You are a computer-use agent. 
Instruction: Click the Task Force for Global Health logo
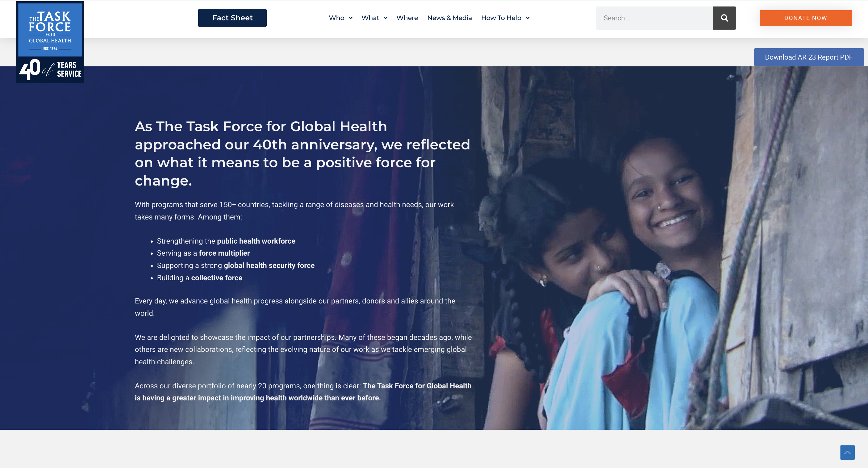pos(50,30)
